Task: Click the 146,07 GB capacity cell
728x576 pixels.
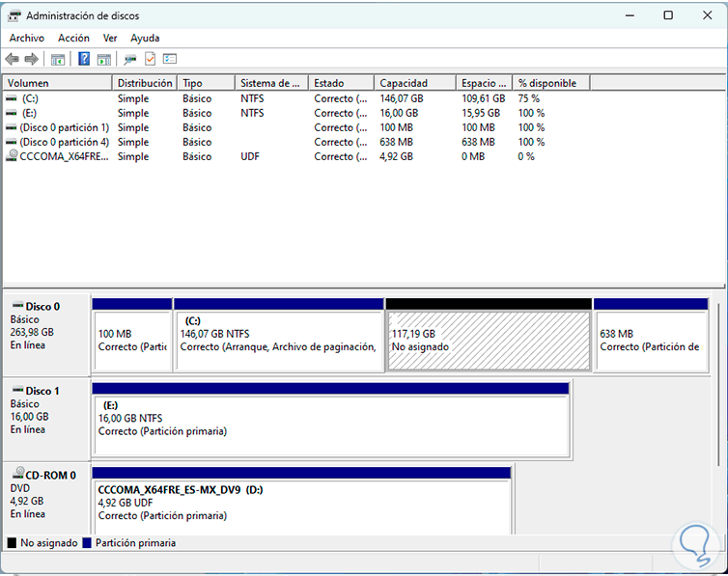Action: point(402,98)
